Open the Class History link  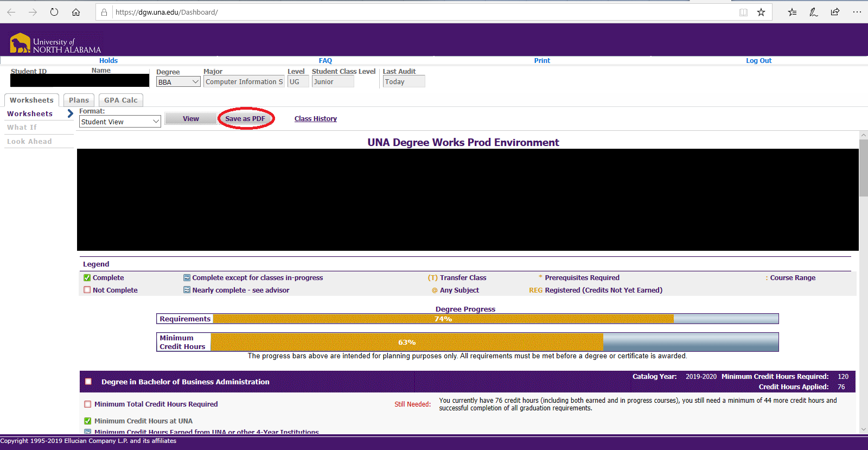coord(315,118)
